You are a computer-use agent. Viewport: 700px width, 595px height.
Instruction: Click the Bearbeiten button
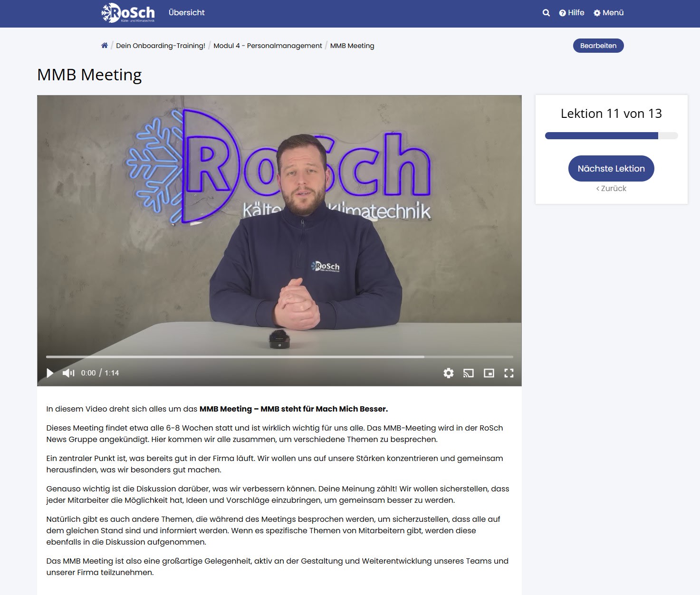pyautogui.click(x=598, y=46)
